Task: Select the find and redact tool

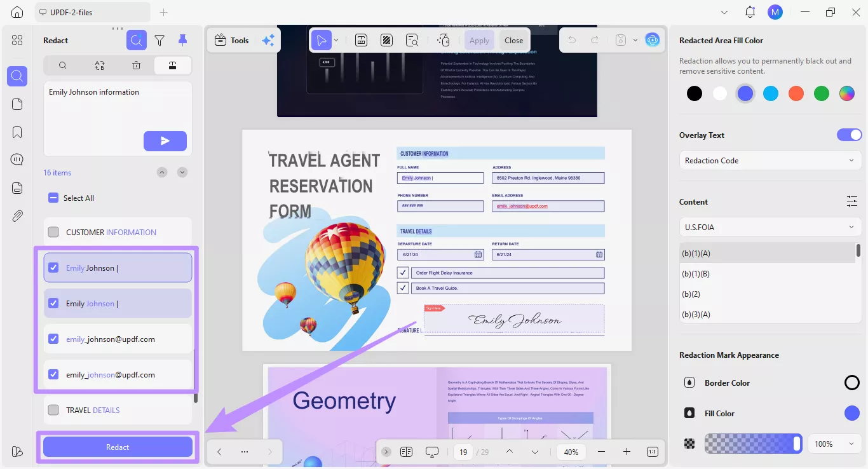Action: pos(412,40)
